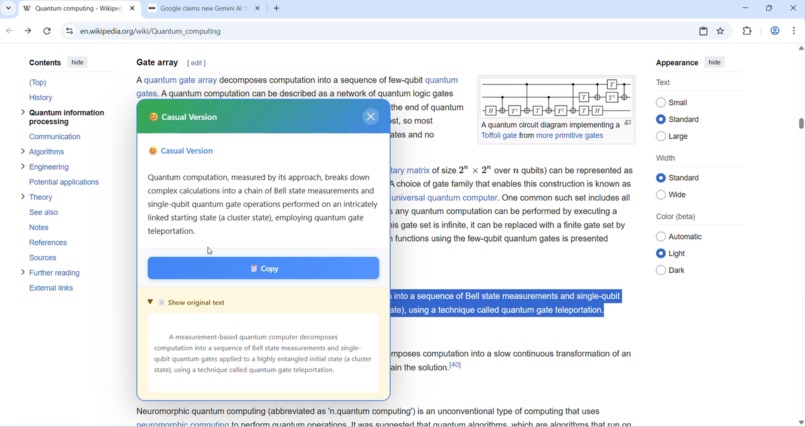
Task: Go to See also in the contents
Action: 43,212
